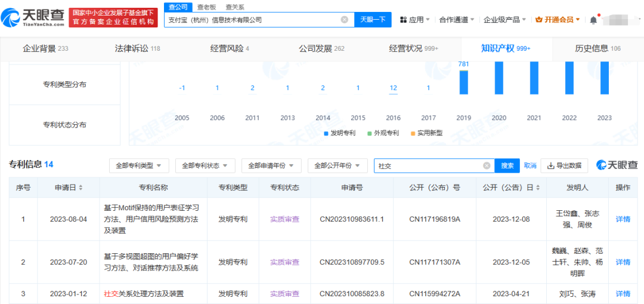Open 详情 for patent CN202310897709.5

(623, 262)
